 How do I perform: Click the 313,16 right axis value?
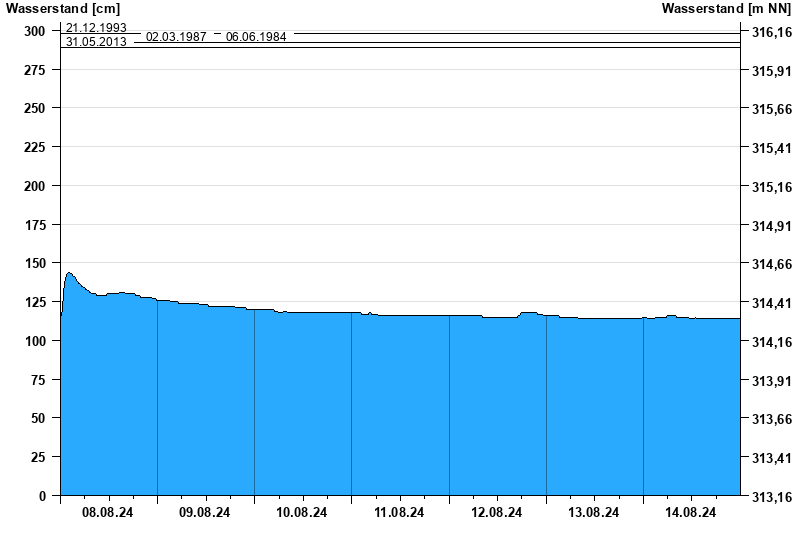click(x=772, y=497)
